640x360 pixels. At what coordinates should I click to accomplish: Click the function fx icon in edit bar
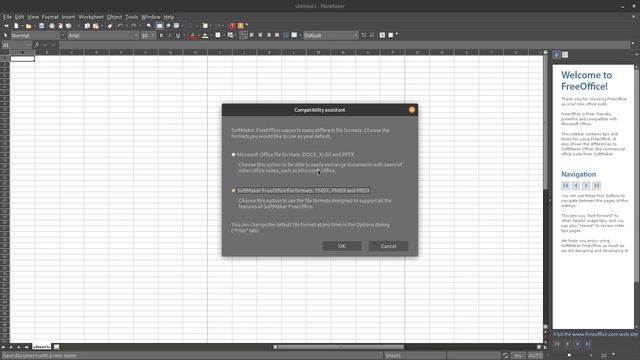(x=37, y=45)
